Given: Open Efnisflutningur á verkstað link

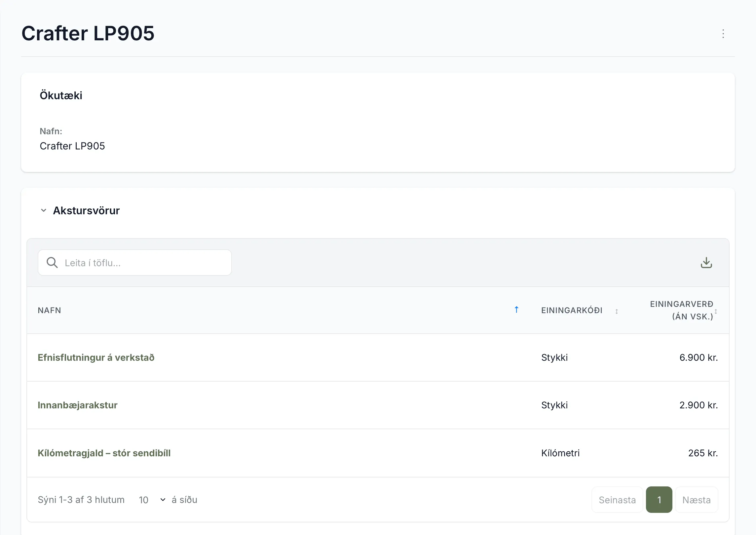Looking at the screenshot, I should pyautogui.click(x=96, y=357).
